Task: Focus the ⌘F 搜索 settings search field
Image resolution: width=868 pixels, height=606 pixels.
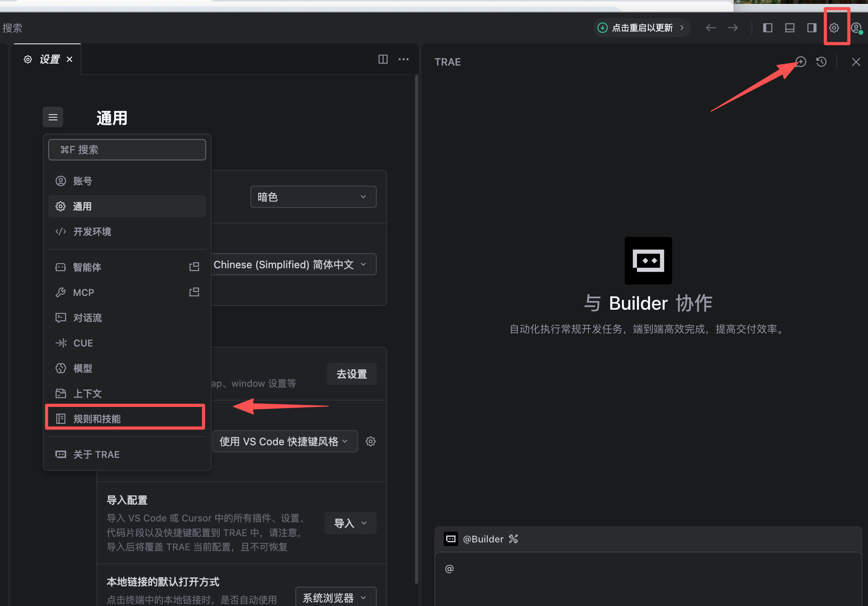Action: coord(127,150)
